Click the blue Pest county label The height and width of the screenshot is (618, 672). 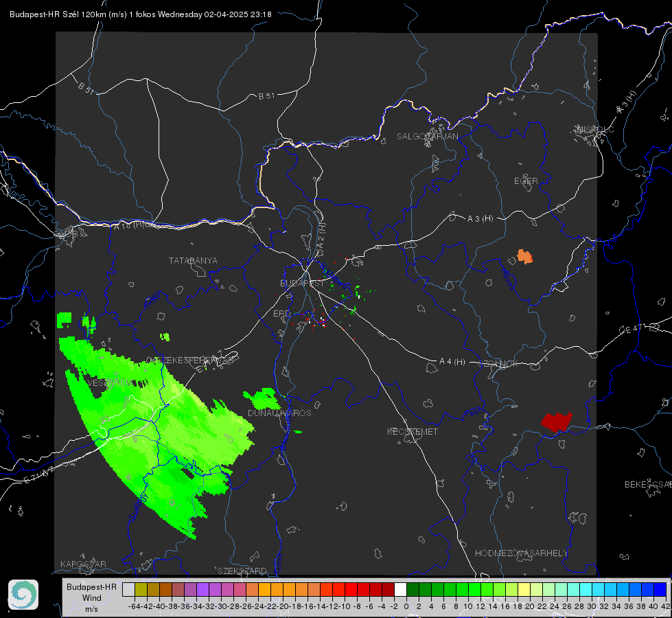coord(472,413)
